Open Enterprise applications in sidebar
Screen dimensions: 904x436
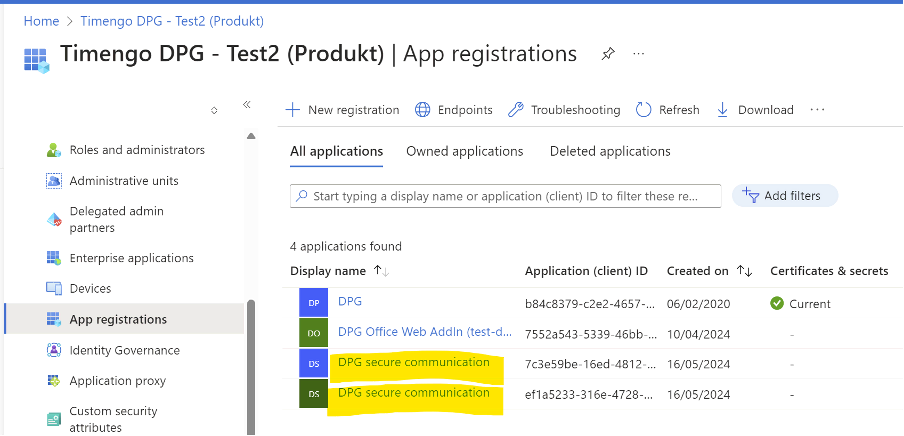(131, 258)
